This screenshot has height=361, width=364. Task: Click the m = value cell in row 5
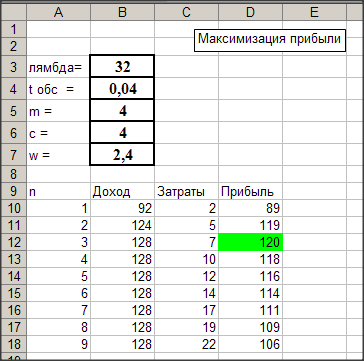click(122, 110)
